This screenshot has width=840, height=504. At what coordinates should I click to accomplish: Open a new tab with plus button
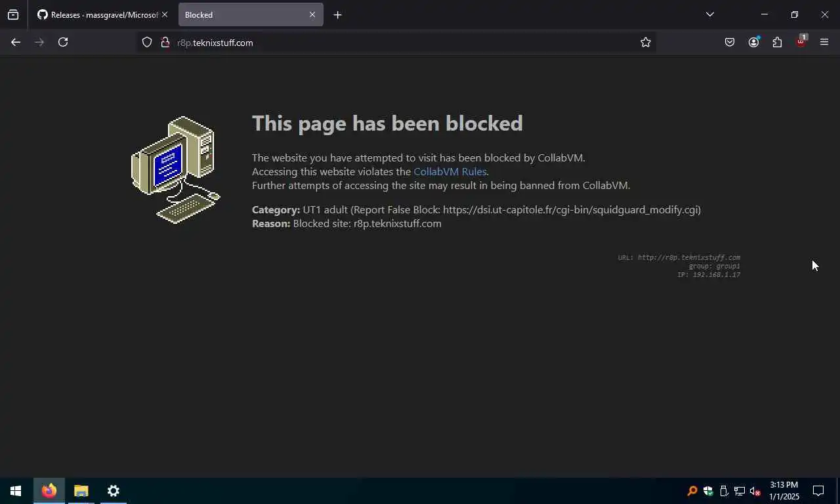(337, 14)
